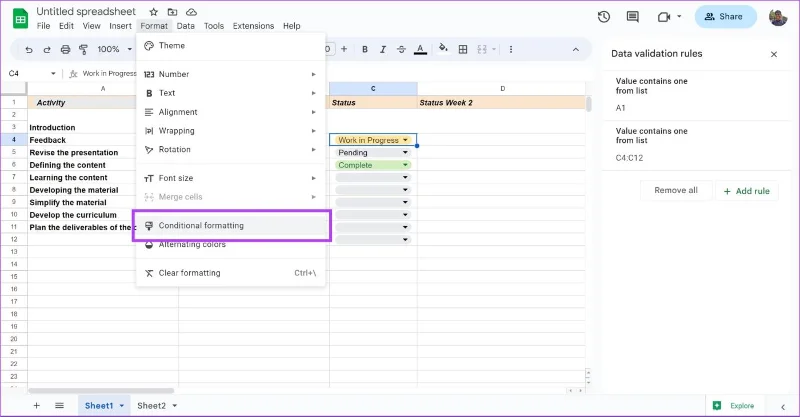Select the Paint format tool
Image resolution: width=800 pixels, height=417 pixels.
click(83, 49)
